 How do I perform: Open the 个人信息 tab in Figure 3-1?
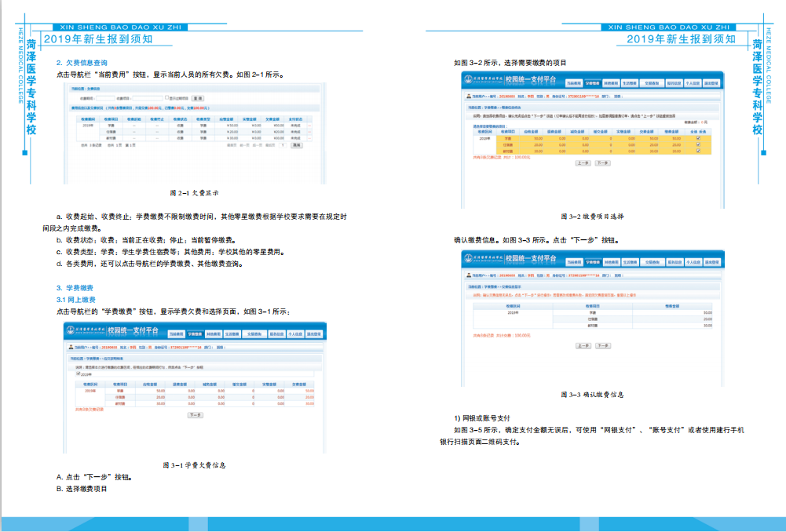(x=295, y=334)
